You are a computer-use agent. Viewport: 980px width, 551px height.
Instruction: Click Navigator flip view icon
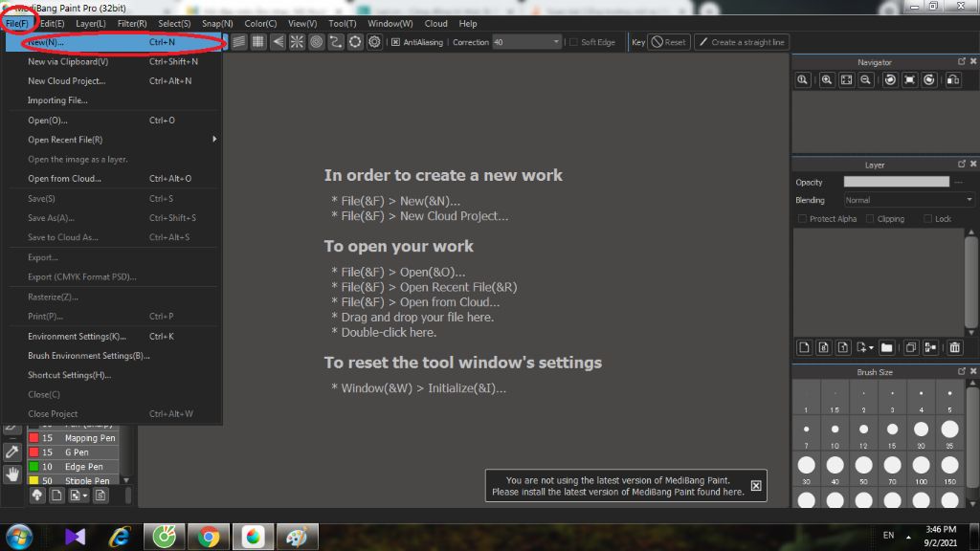point(953,80)
